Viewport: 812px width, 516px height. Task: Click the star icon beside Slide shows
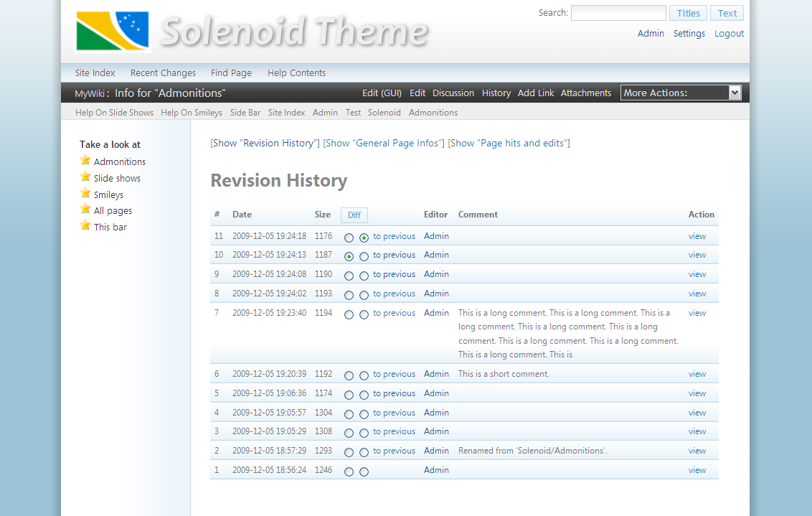(x=85, y=177)
